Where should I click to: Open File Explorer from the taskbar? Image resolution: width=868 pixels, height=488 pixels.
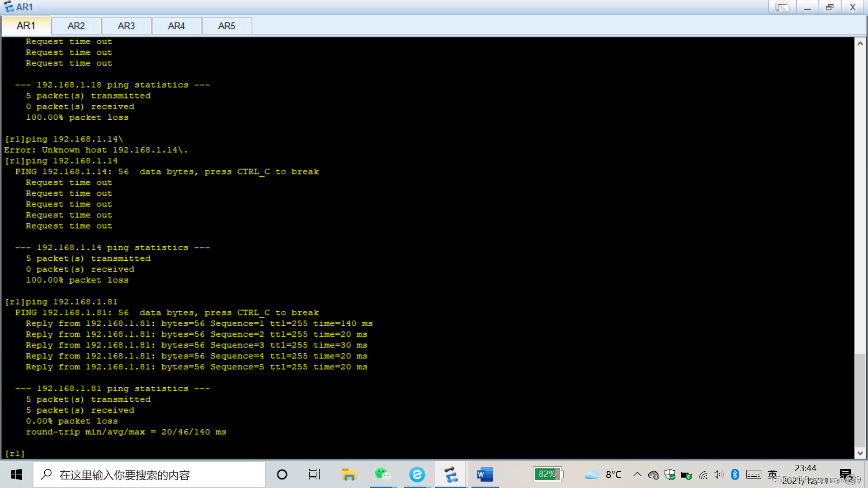[x=349, y=474]
